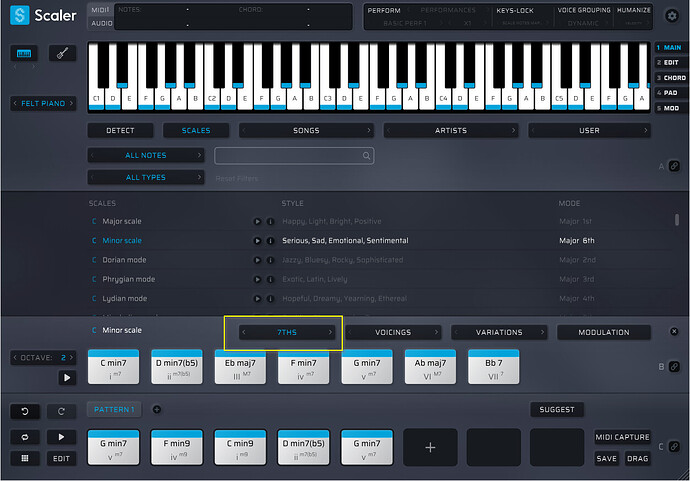Open the SONGS dropdown
This screenshot has height=481, width=690.
click(306, 131)
